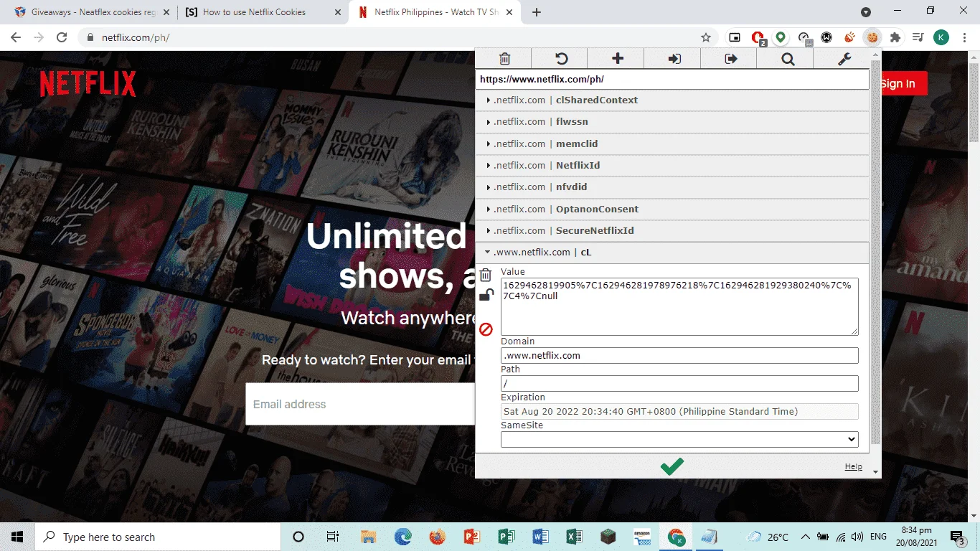
Task: Search cookies using the magnifier icon
Action: [788, 59]
